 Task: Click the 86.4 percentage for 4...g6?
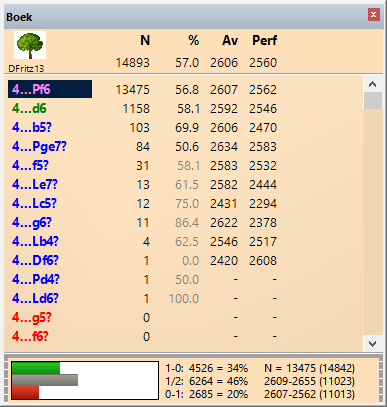click(187, 223)
